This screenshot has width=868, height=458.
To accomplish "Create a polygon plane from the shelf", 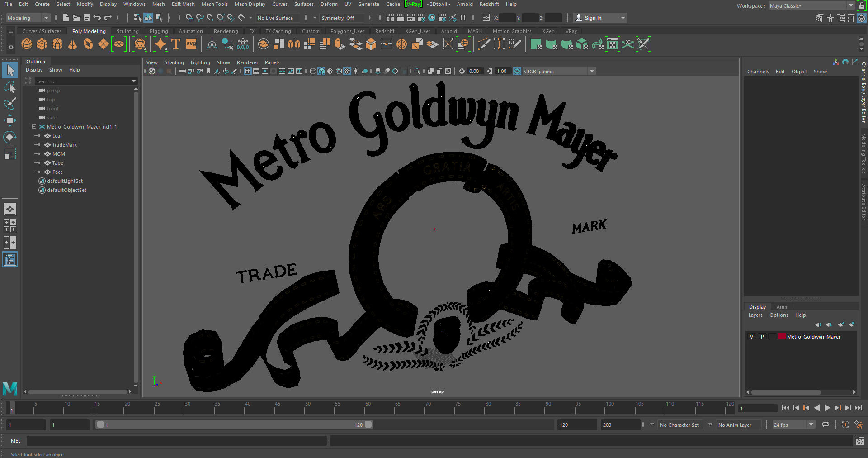I will tap(104, 44).
